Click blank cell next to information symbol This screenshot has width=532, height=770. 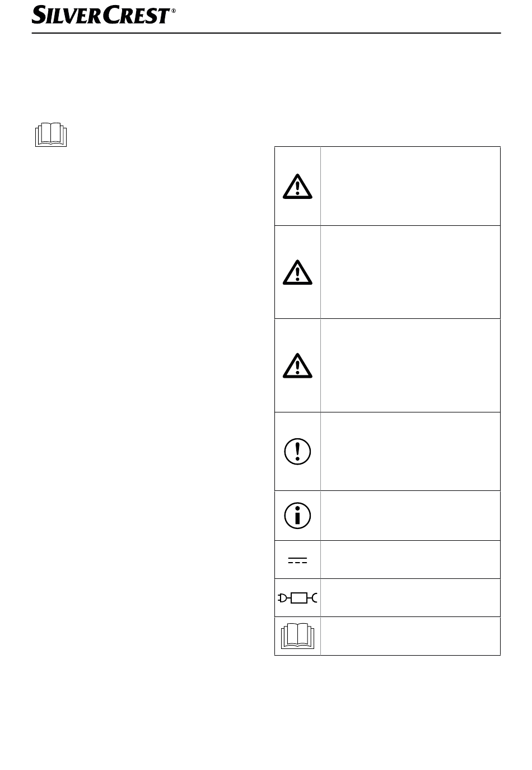tap(410, 516)
